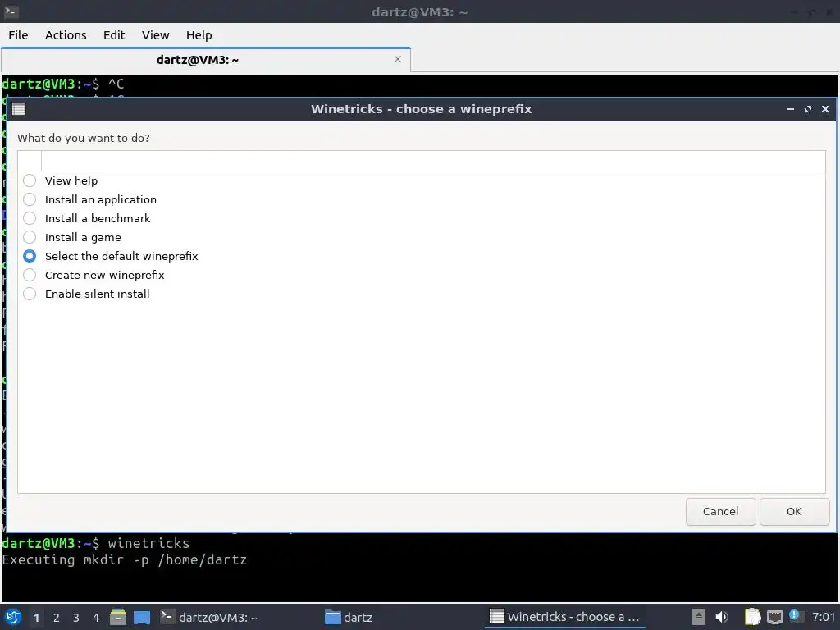Switch to workspace 1

click(36, 618)
